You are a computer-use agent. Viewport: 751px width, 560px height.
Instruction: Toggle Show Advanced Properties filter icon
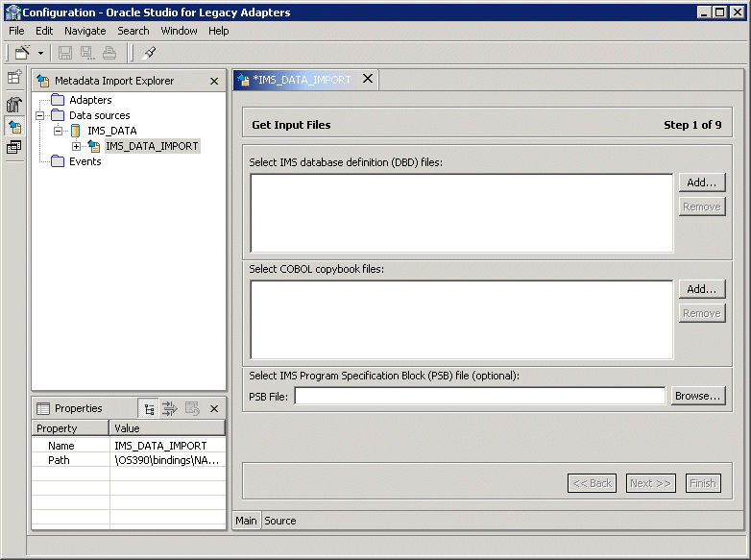pos(170,408)
